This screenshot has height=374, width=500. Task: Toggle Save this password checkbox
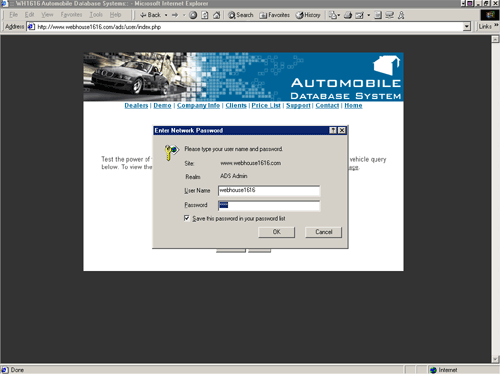click(187, 218)
